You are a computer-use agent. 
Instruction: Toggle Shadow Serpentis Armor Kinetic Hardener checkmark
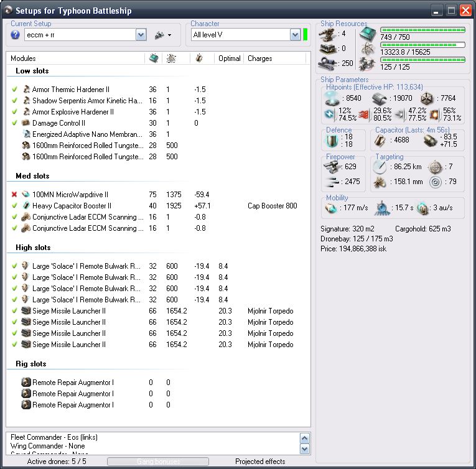pos(14,101)
